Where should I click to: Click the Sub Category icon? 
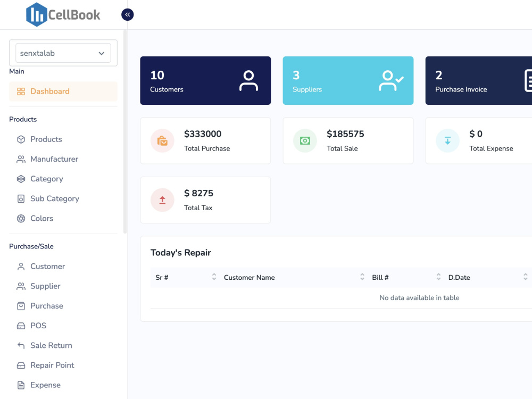pos(21,198)
